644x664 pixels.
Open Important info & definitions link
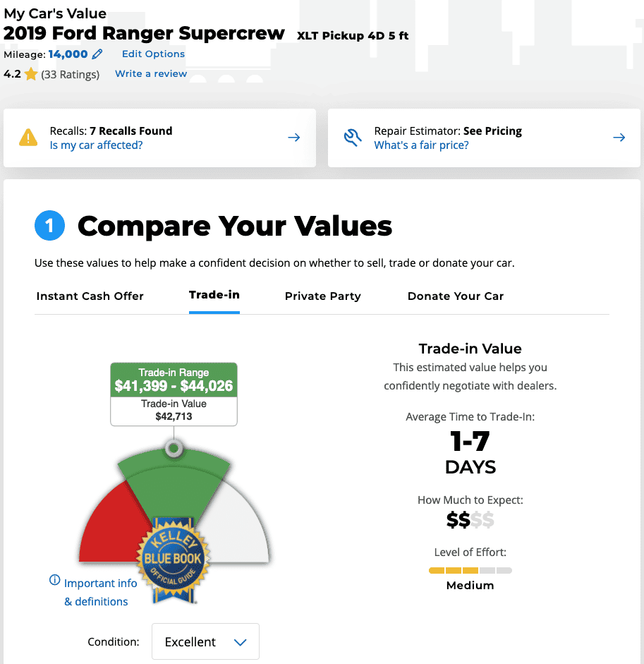pyautogui.click(x=100, y=592)
